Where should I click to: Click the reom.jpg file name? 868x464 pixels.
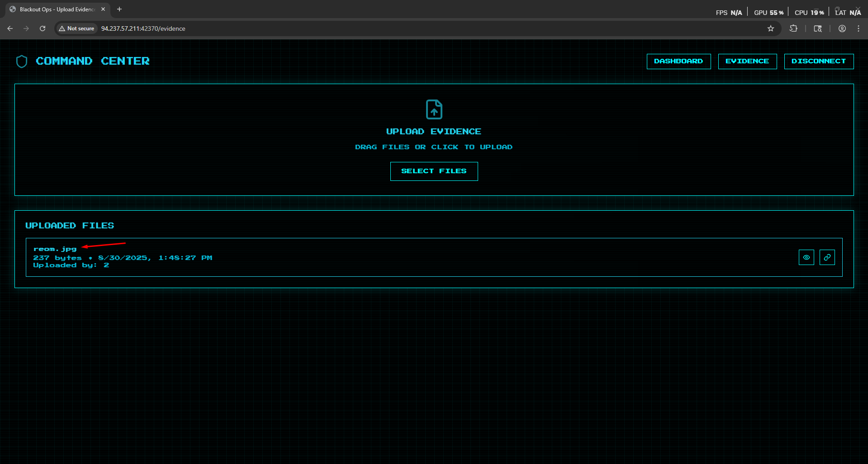pos(55,249)
